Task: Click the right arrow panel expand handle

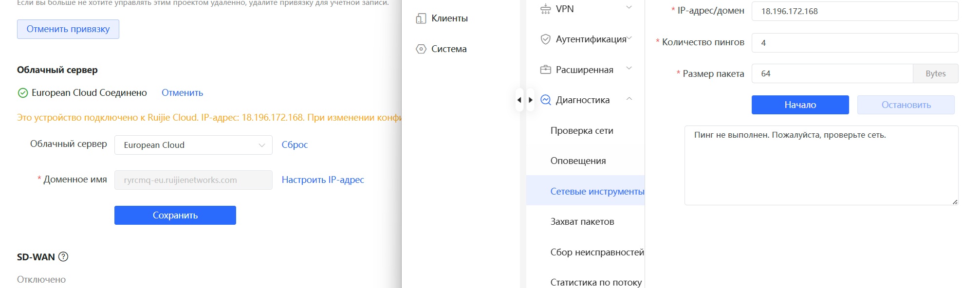Action: (531, 100)
